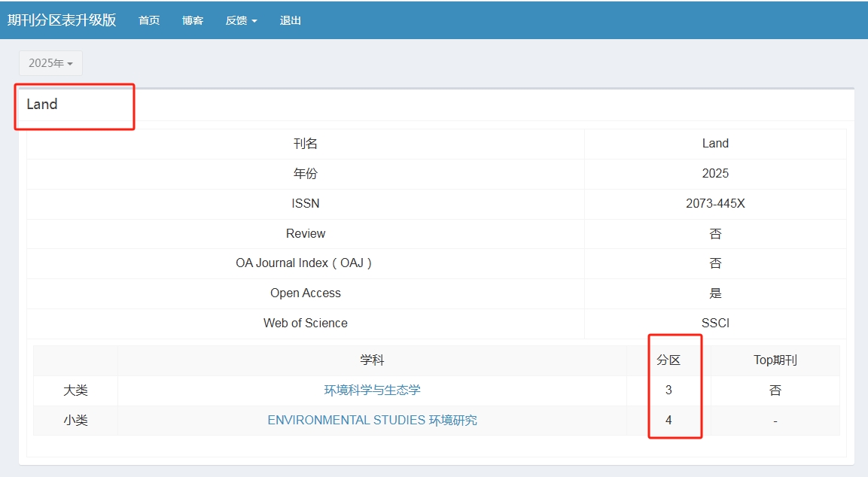Click OA Journal Index (OAJ) label

pos(304,263)
